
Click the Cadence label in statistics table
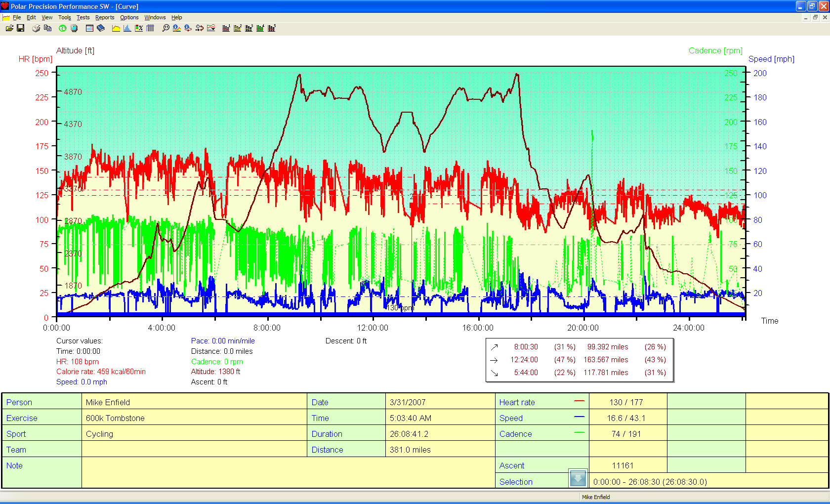pos(515,434)
